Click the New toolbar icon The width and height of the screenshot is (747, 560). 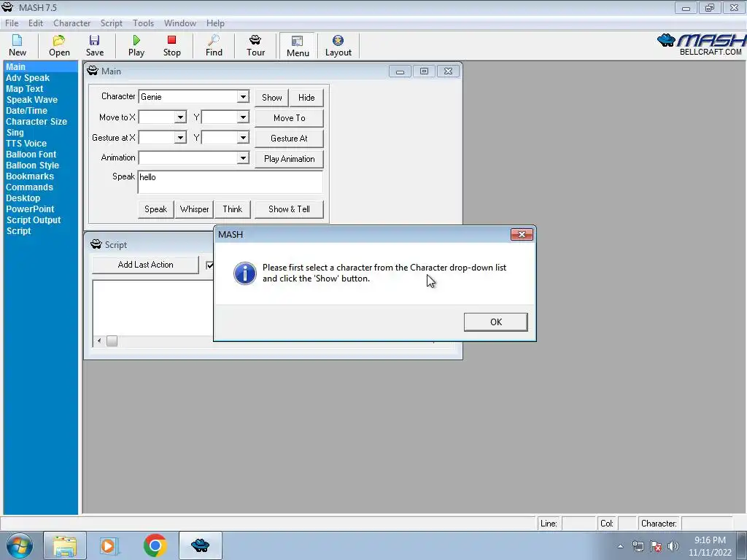18,46
